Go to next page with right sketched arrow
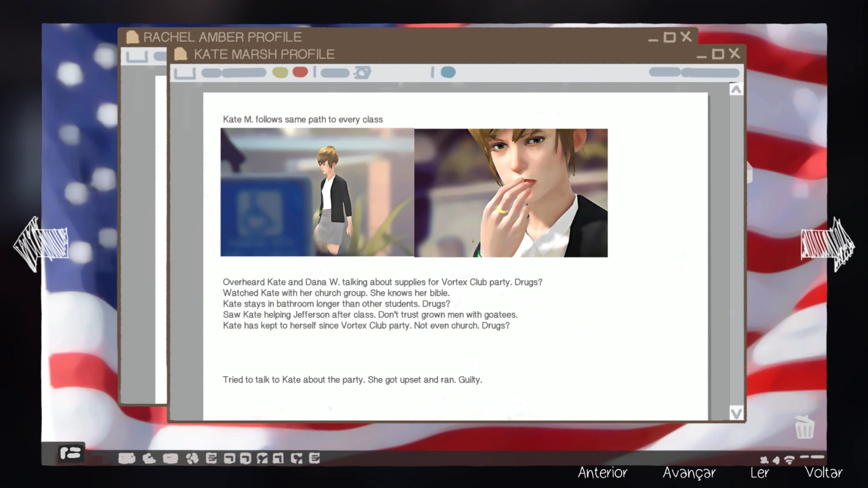This screenshot has height=488, width=868. tap(827, 244)
